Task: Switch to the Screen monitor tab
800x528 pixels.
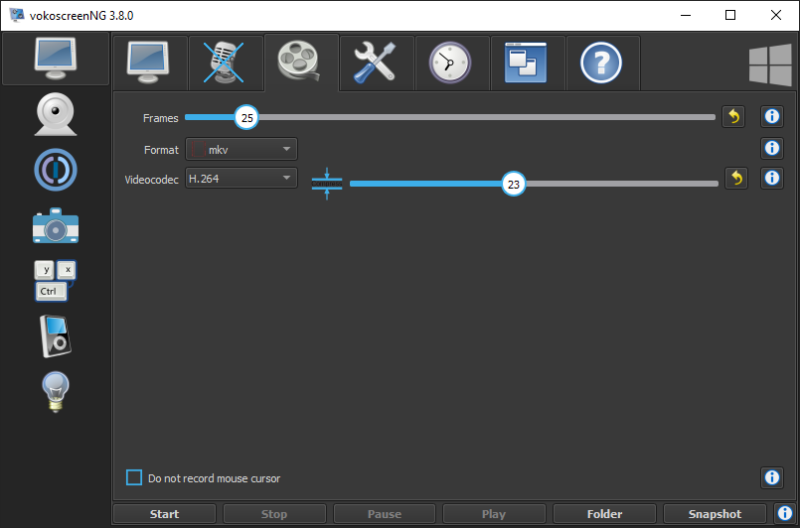Action: (148, 63)
